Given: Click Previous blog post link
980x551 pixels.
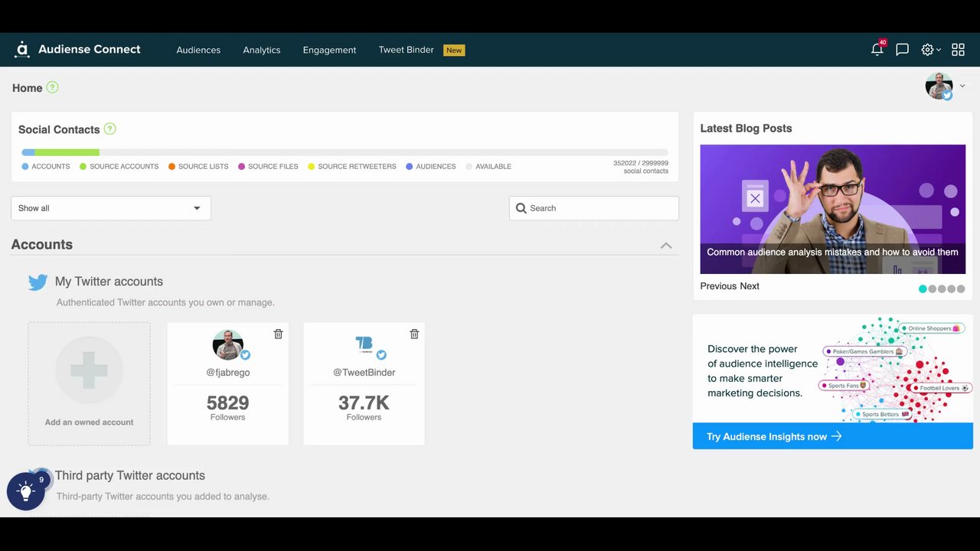Looking at the screenshot, I should coord(718,286).
